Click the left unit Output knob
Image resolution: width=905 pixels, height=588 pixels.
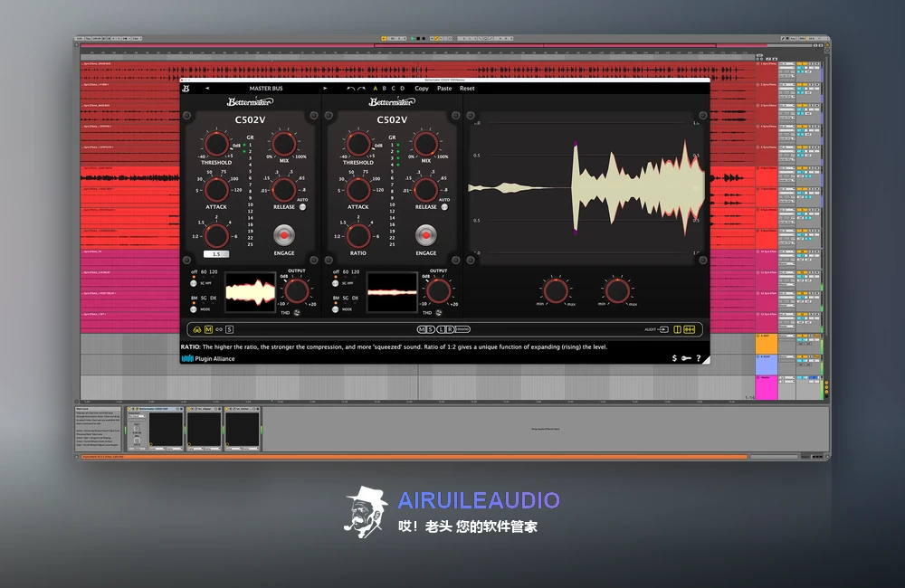point(297,291)
